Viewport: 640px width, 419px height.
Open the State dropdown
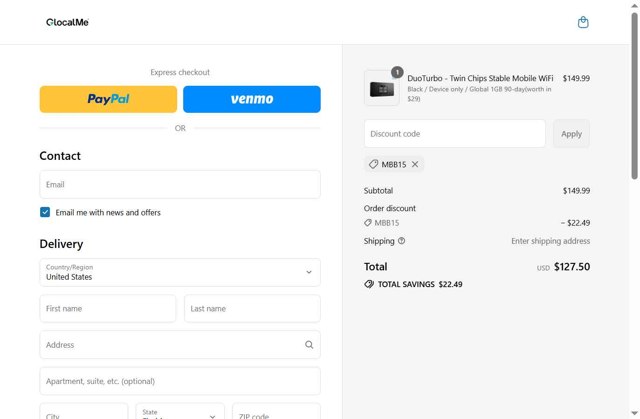180,411
